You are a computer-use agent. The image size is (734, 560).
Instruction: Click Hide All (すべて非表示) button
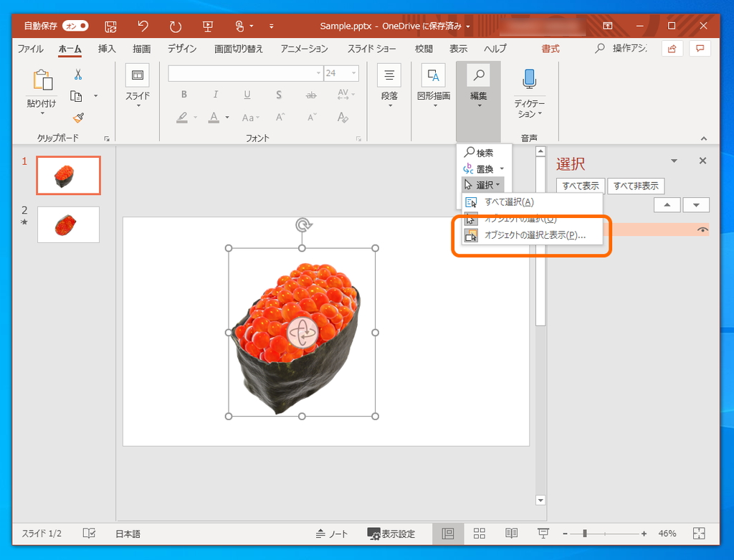click(x=636, y=186)
